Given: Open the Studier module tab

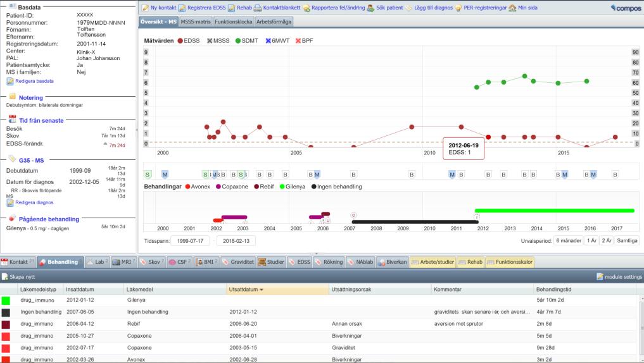Looking at the screenshot, I should pyautogui.click(x=271, y=262).
